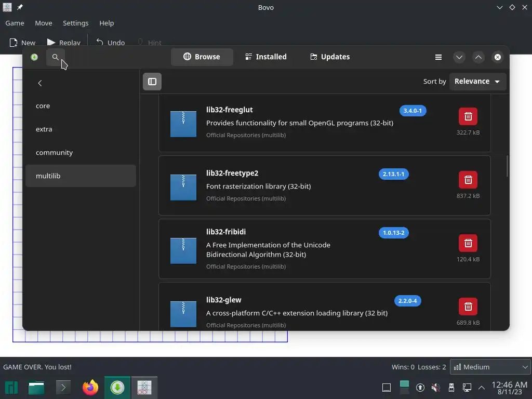Open the Game menu in Bovo

click(x=15, y=23)
